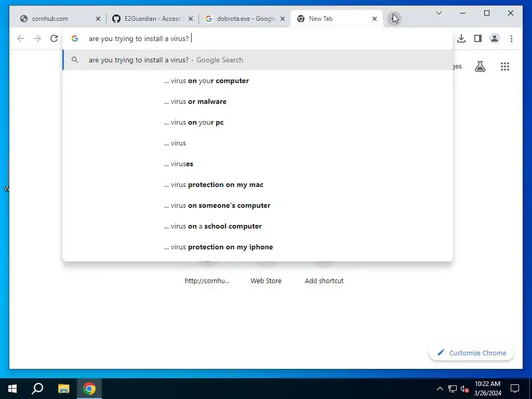Screen dimensions: 532x399
Task: Open tab search dropdown chevron
Action: point(438,13)
